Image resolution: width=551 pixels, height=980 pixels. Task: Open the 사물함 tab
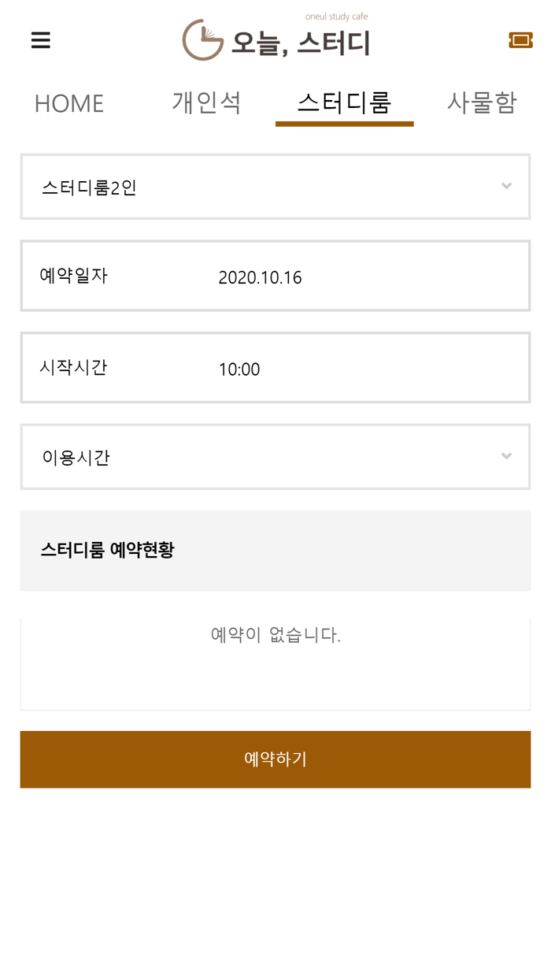click(x=482, y=102)
